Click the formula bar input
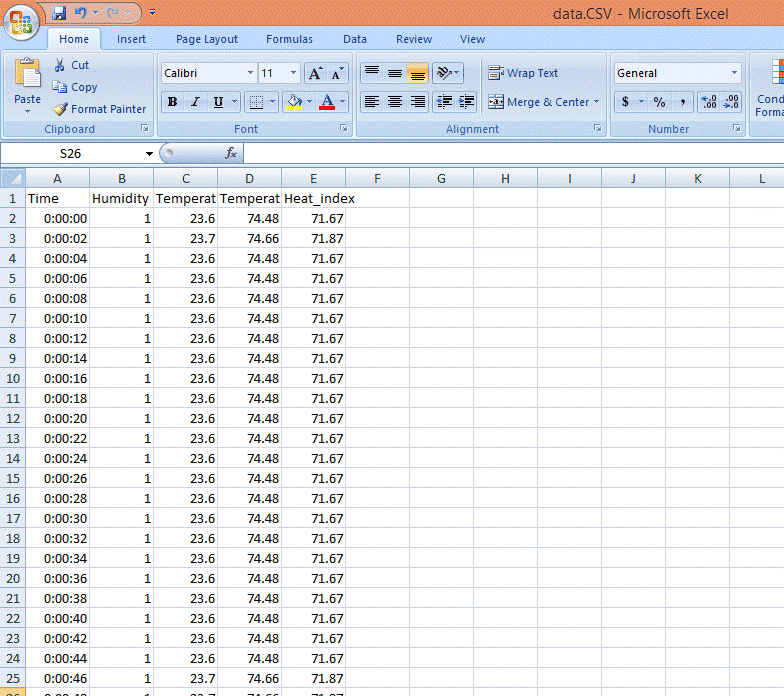 (514, 153)
